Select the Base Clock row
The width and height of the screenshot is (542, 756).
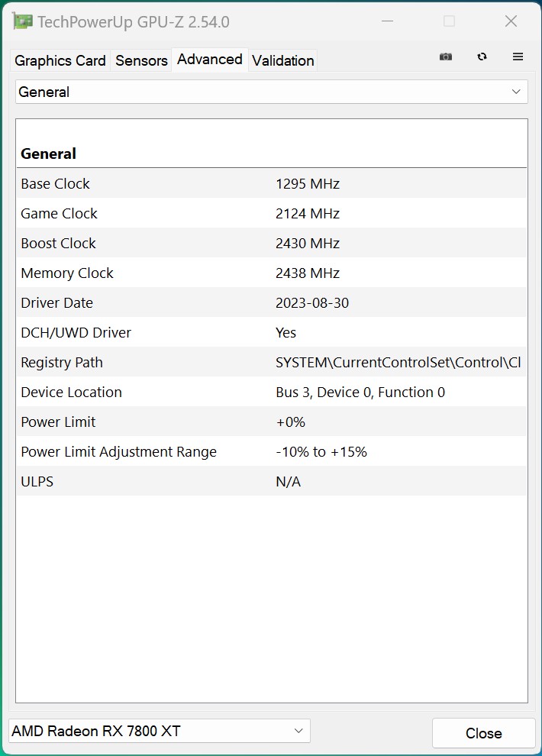[271, 184]
